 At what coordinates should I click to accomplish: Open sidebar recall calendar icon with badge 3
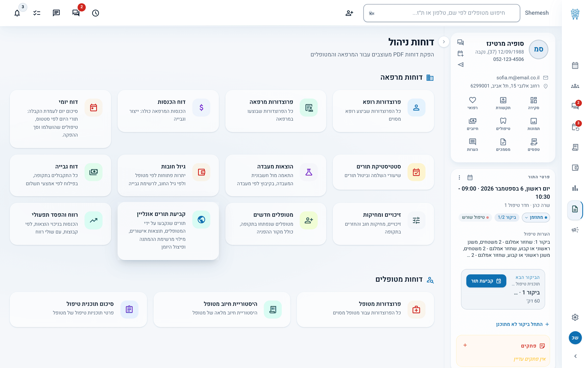575,127
